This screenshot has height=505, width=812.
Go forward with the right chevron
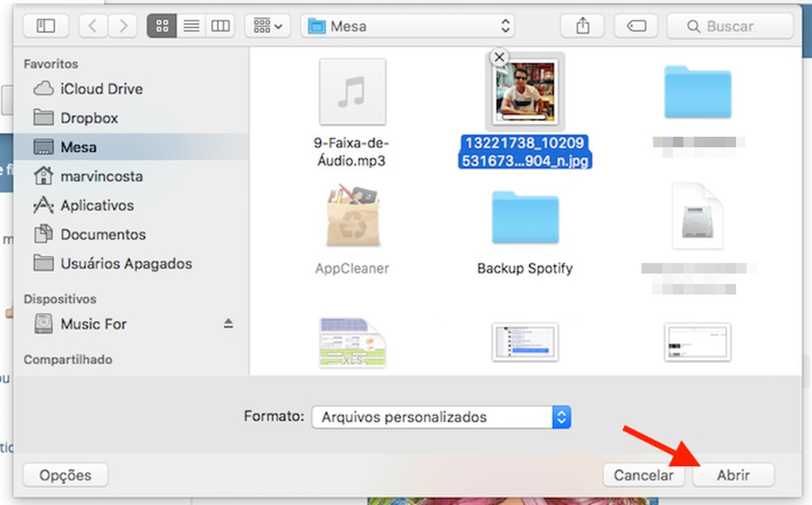pos(123,26)
